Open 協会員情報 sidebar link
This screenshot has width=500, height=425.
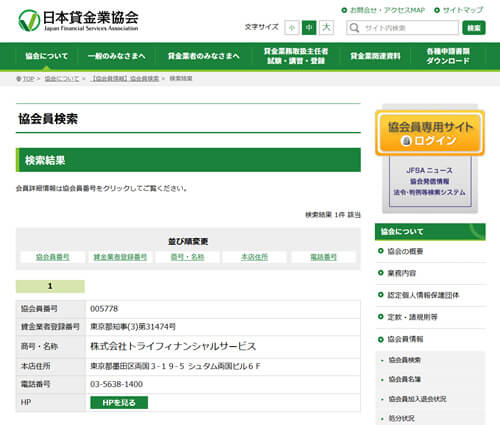pos(405,339)
